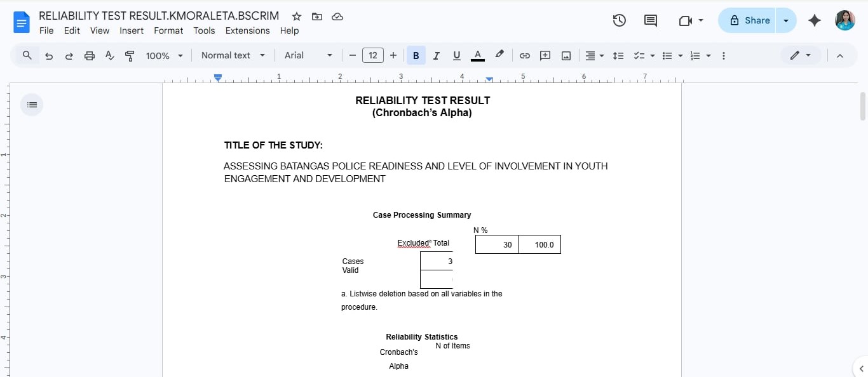
Task: Open more toolbar options (three dots)
Action: (x=723, y=56)
